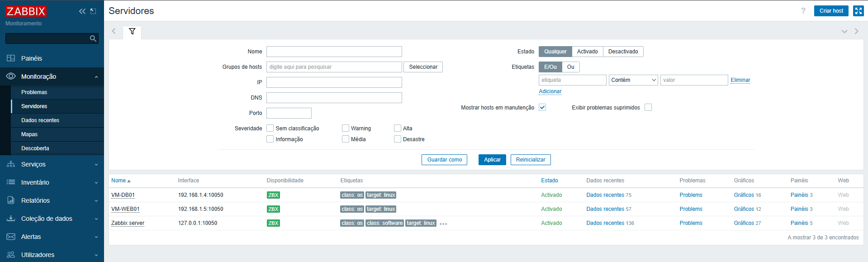Click ZBX availability badge for VM-DB01
This screenshot has height=262, width=868.
tap(273, 195)
